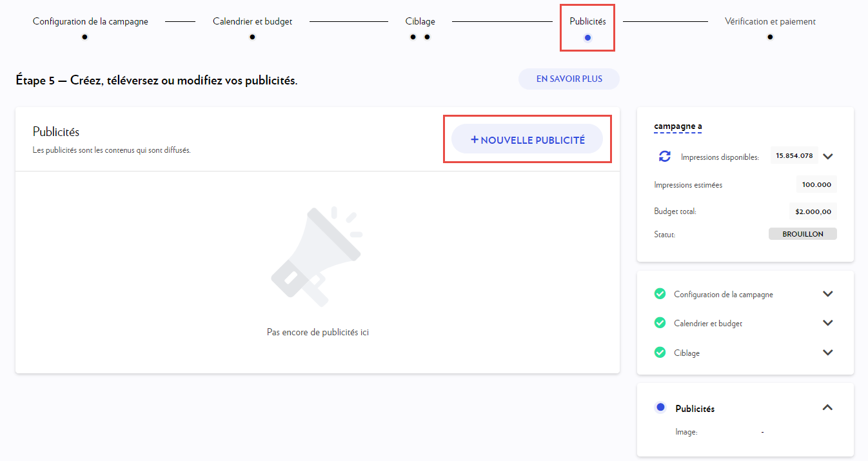Click step dot under Configuration de la campagne
Viewport: 868px width, 461px height.
click(x=84, y=37)
